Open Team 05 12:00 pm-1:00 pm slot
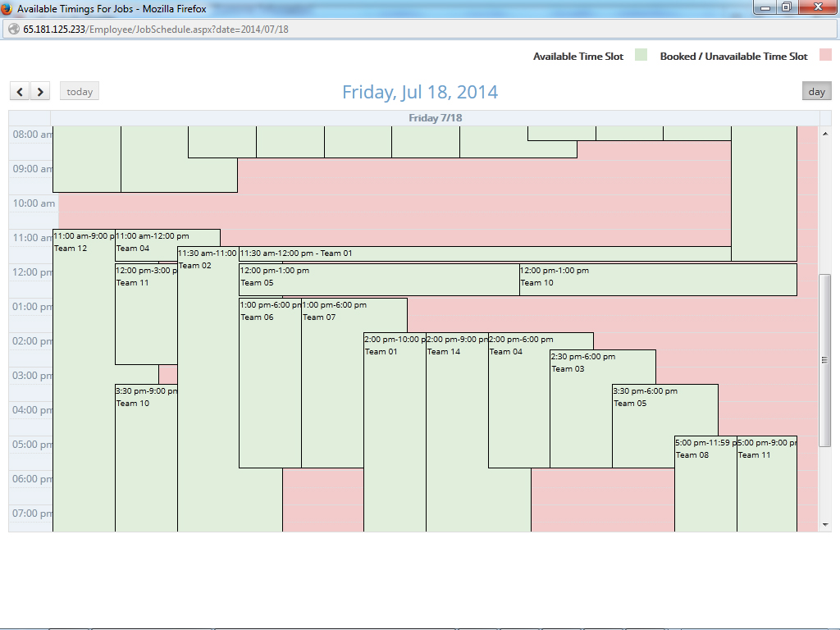This screenshot has width=840, height=630. coord(379,280)
